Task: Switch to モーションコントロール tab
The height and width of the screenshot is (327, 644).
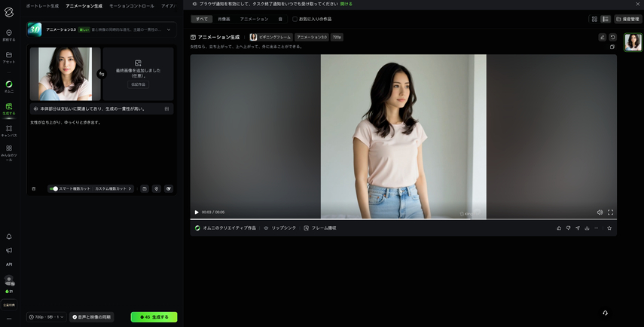Action: tap(131, 6)
